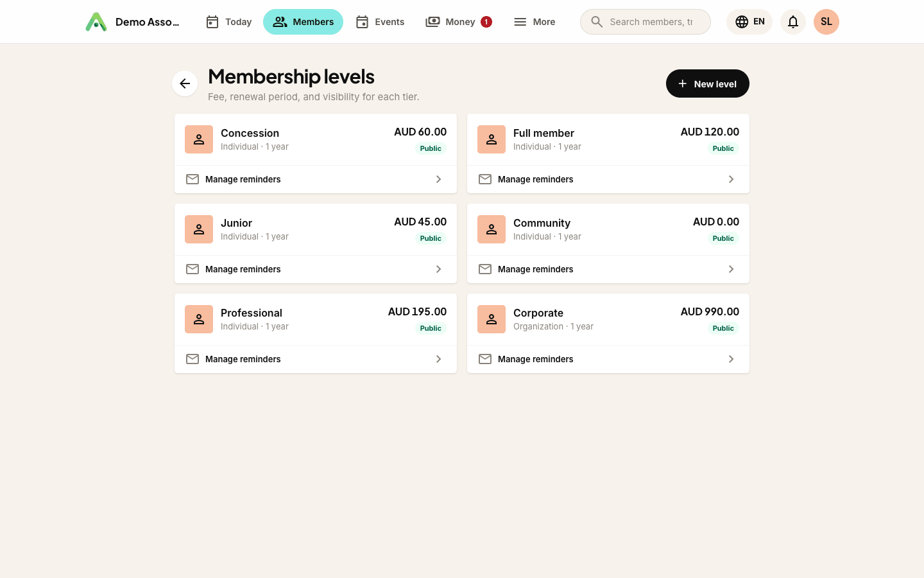Viewport: 924px width, 578px height.
Task: Click the envelope icon under Concession
Action: (x=193, y=179)
